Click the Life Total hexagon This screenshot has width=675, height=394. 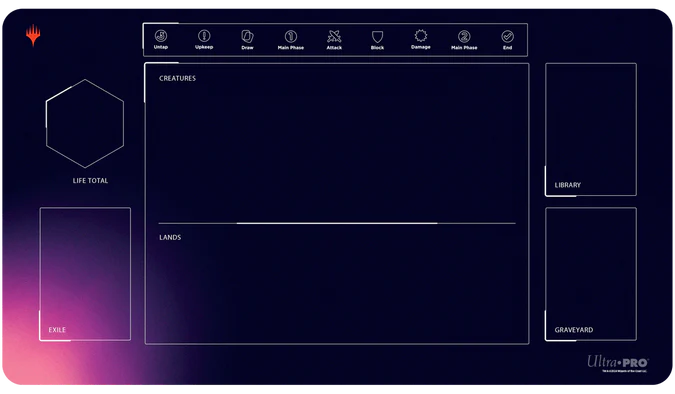pos(85,124)
